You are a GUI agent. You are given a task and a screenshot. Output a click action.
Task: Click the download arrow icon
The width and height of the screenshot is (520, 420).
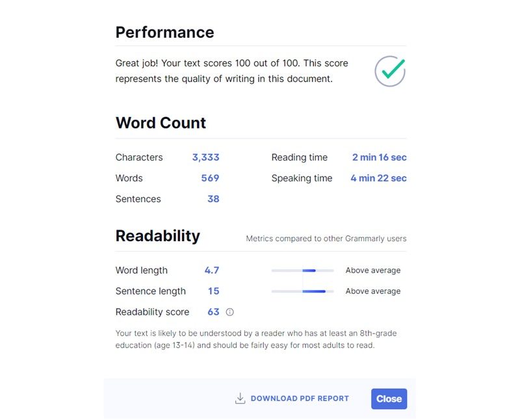pos(240,399)
